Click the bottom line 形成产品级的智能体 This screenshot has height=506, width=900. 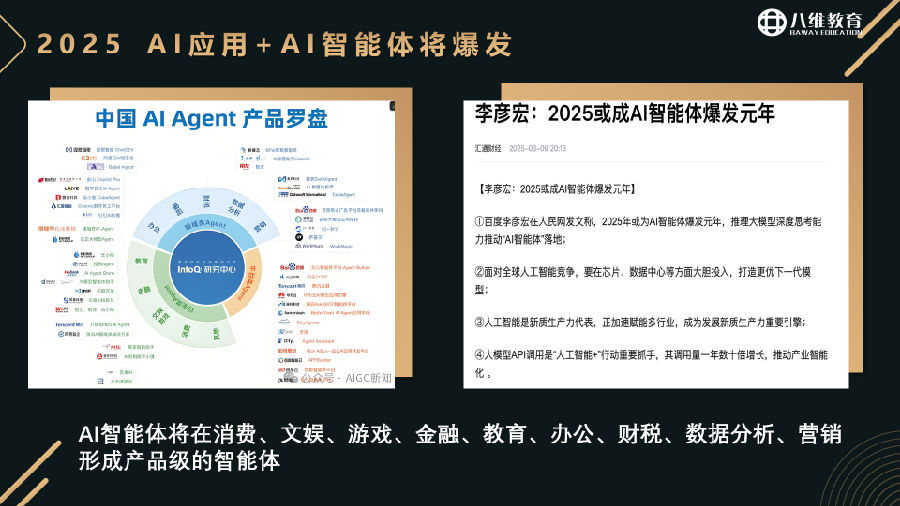pyautogui.click(x=179, y=461)
